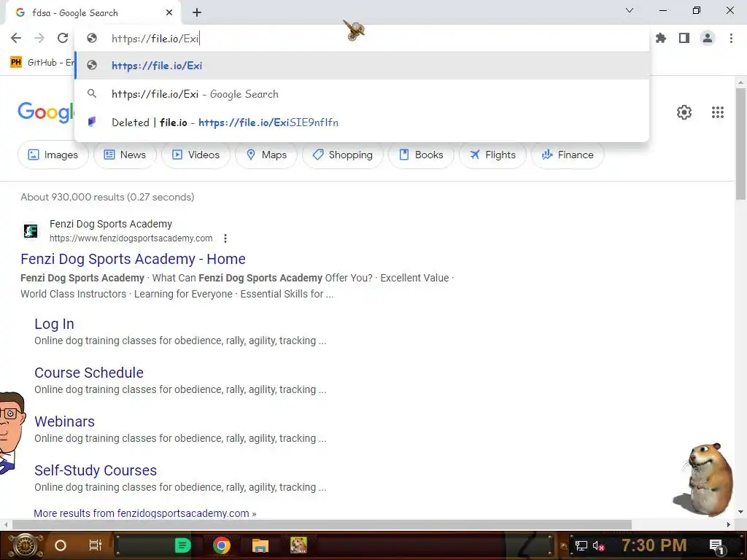Image resolution: width=747 pixels, height=560 pixels.
Task: Open Task View on the taskbar
Action: tap(96, 545)
